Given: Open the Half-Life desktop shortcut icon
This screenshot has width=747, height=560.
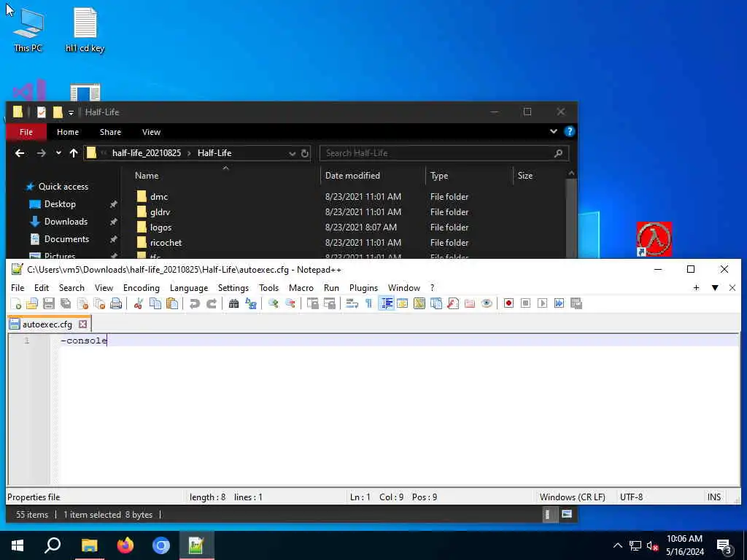Looking at the screenshot, I should point(654,239).
